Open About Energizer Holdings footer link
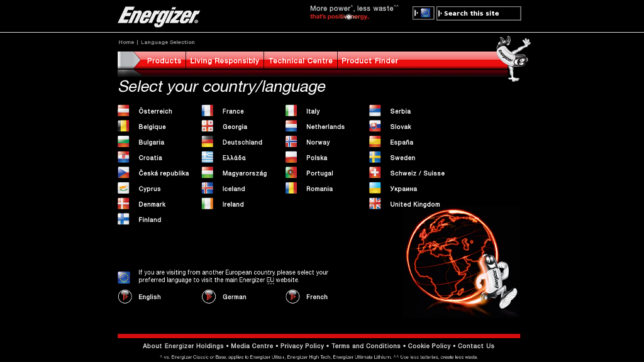This screenshot has width=644, height=362. [x=183, y=346]
